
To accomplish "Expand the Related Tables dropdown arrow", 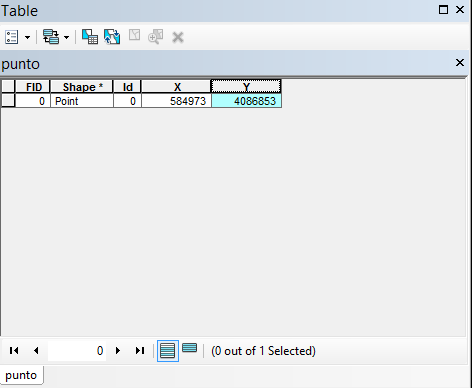I will (67, 37).
